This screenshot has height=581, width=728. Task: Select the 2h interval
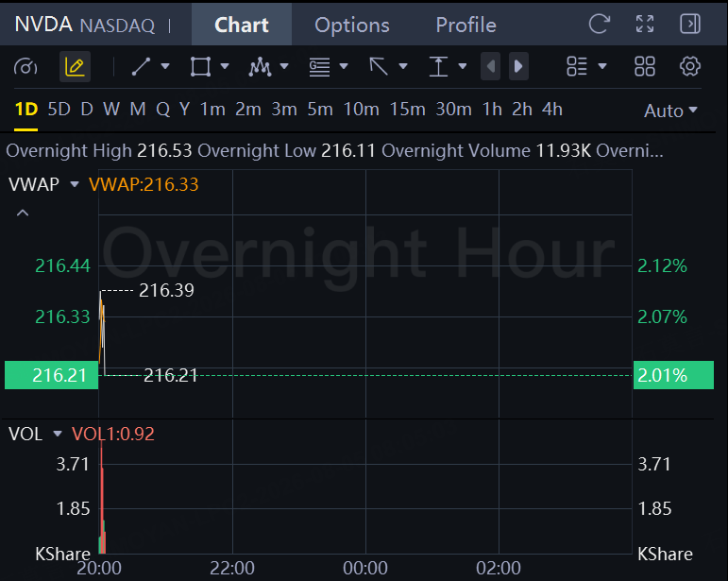[x=522, y=110]
